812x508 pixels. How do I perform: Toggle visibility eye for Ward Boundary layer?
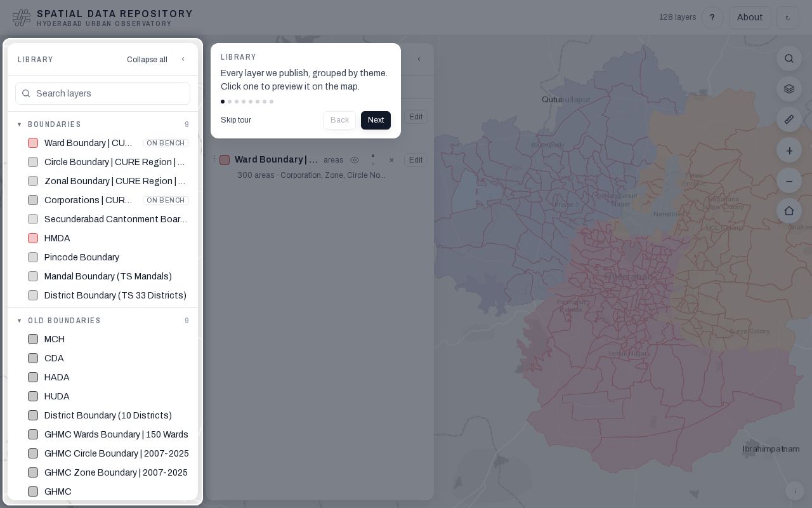pyautogui.click(x=355, y=160)
